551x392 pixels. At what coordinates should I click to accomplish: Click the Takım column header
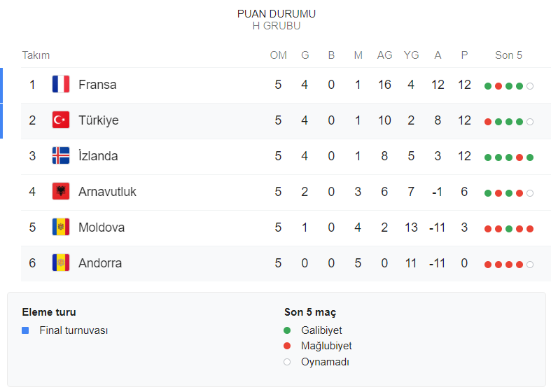36,55
